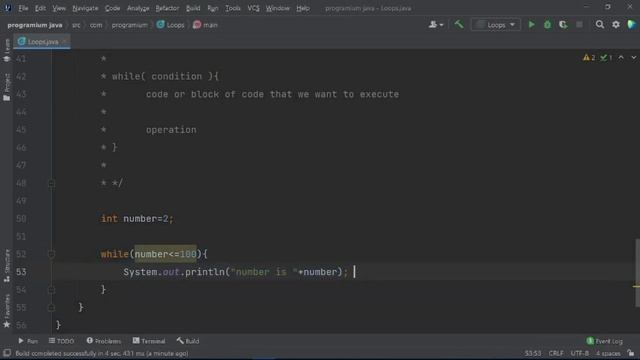Run with coverage icon
640x360 pixels.
coord(563,25)
